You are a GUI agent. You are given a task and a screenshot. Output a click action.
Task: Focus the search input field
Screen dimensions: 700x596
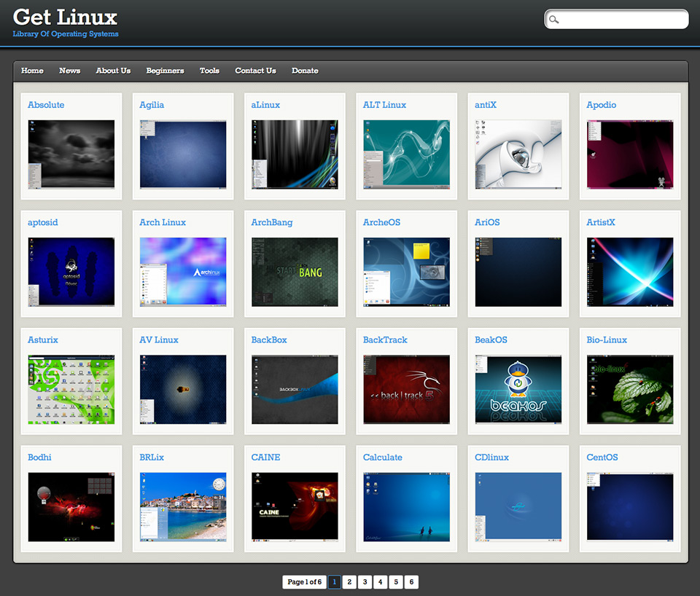617,20
